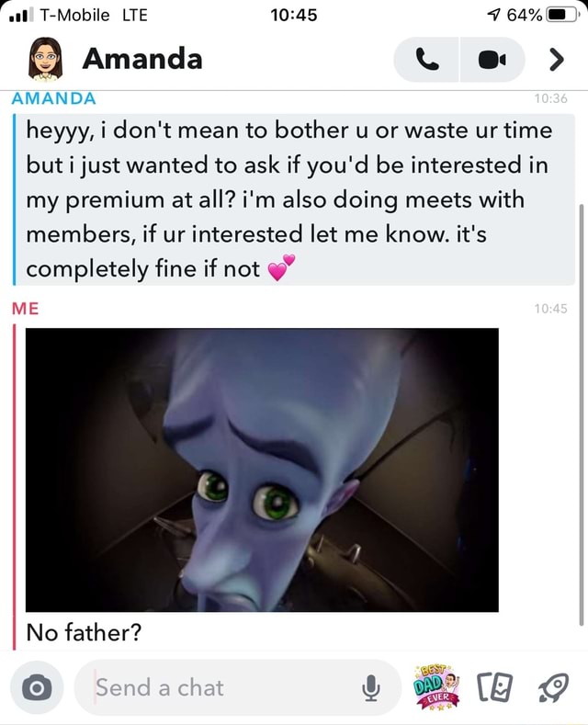The width and height of the screenshot is (588, 725).
Task: Tap the 10:36 message timestamp
Action: [550, 98]
